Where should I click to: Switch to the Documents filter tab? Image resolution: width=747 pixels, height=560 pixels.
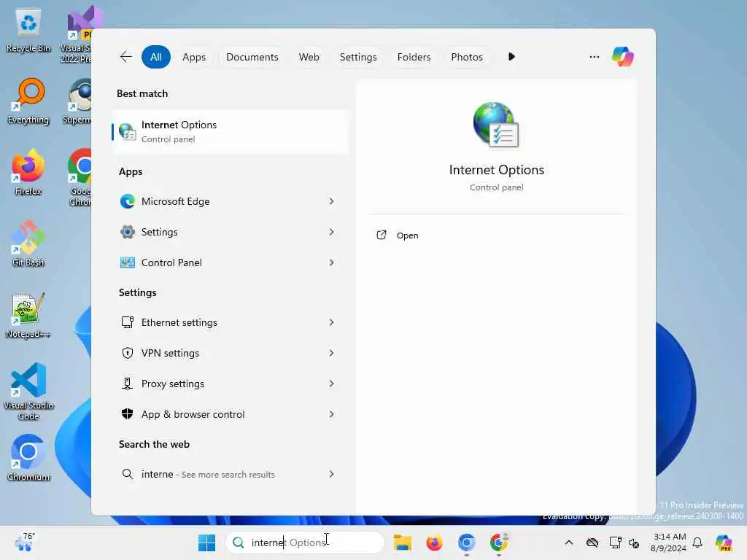click(252, 57)
